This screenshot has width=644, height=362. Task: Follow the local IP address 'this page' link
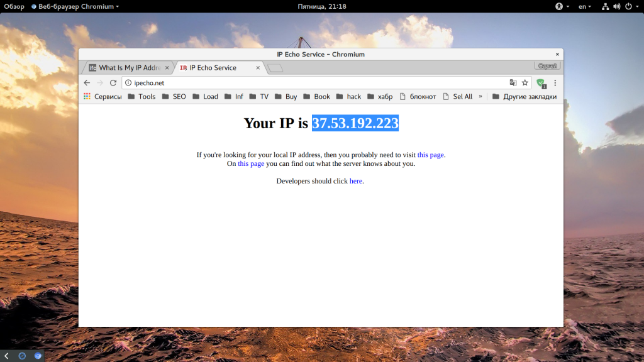430,155
